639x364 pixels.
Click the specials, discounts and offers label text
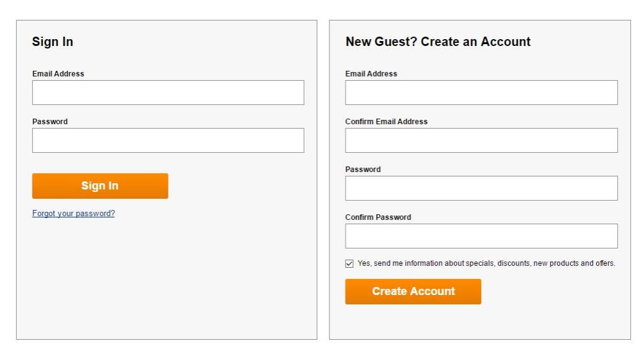(x=486, y=263)
